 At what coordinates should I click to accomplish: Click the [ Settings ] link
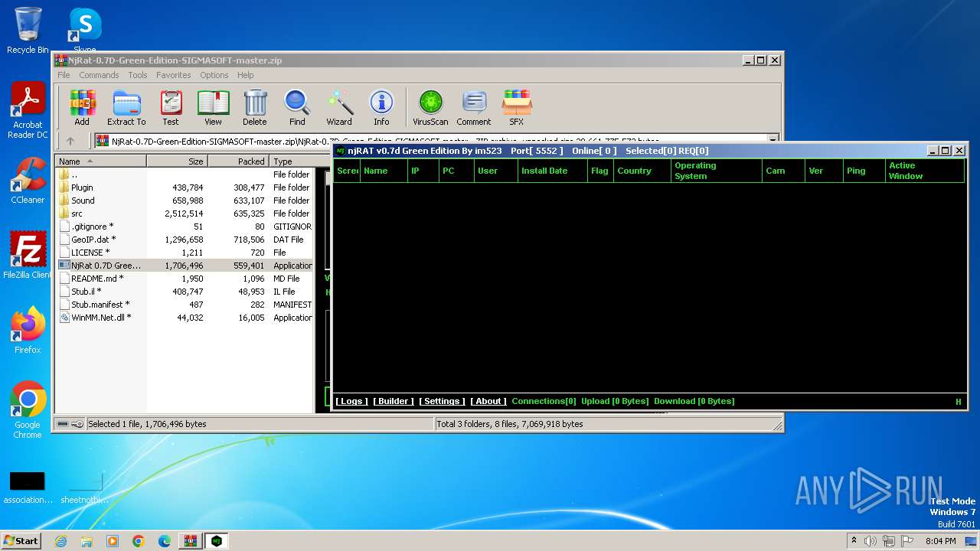click(x=442, y=401)
